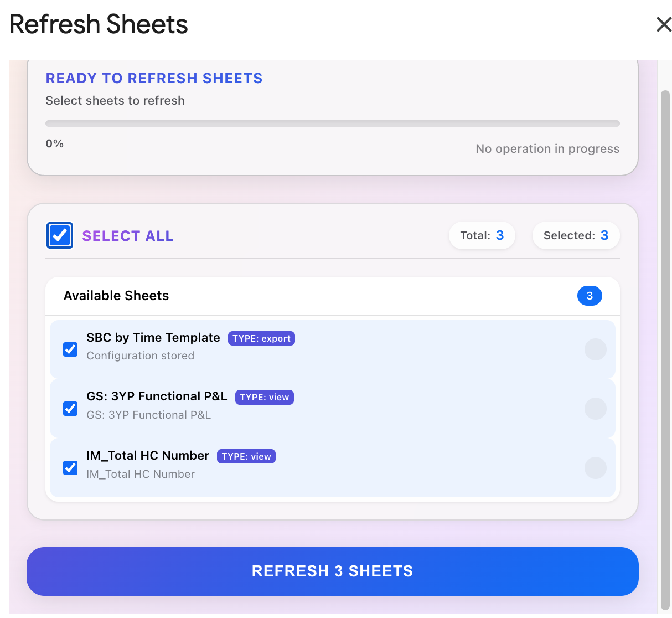Close the Refresh Sheets dialog

pyautogui.click(x=663, y=24)
